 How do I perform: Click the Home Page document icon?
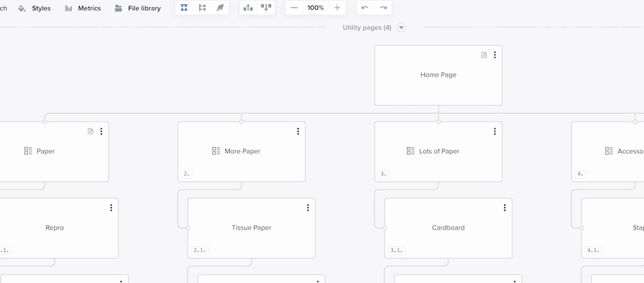(484, 55)
